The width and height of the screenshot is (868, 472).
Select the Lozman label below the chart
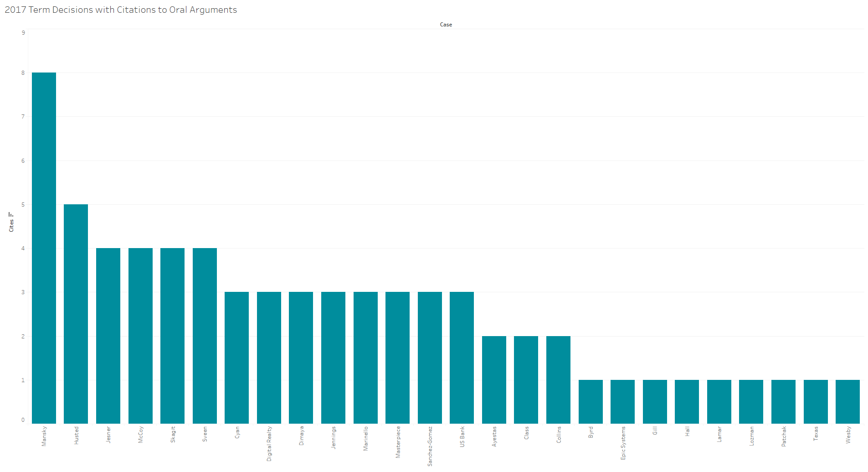[x=751, y=436]
